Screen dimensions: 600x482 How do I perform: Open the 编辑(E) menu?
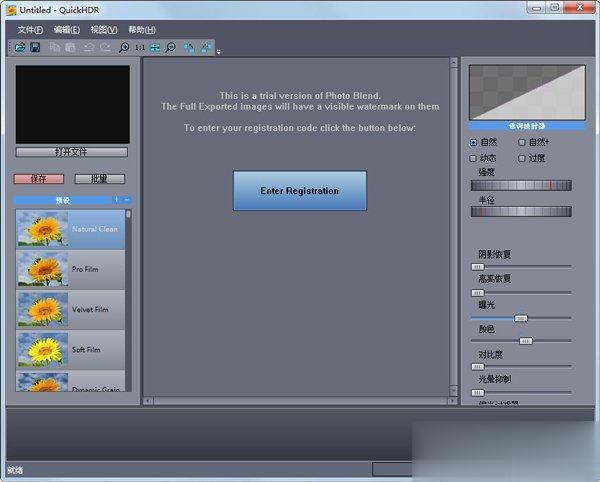pos(67,30)
